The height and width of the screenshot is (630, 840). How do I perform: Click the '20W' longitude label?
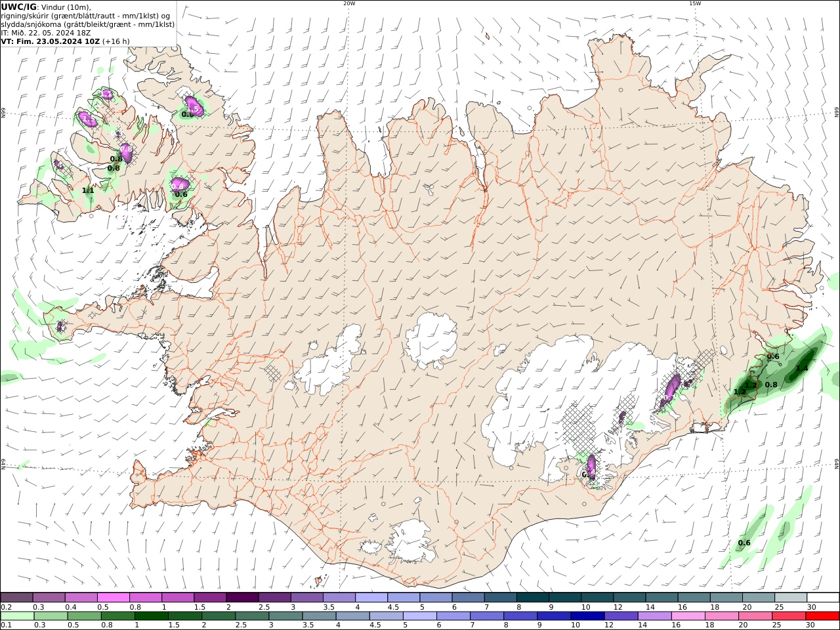pyautogui.click(x=349, y=3)
